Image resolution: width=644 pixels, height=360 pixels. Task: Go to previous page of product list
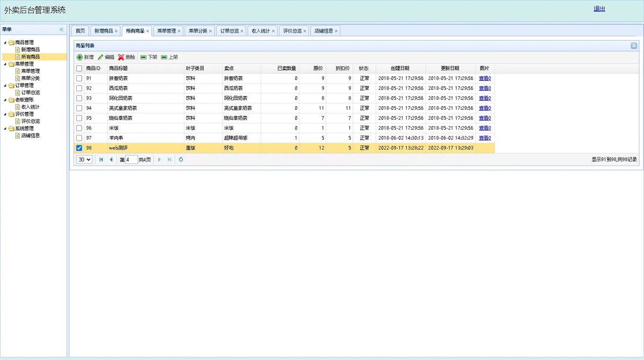111,160
